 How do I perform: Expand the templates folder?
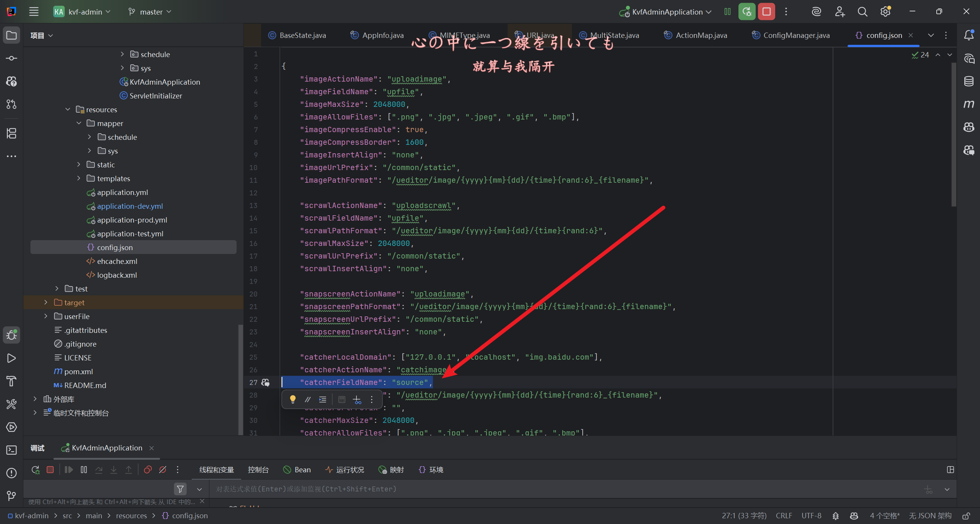(x=79, y=178)
